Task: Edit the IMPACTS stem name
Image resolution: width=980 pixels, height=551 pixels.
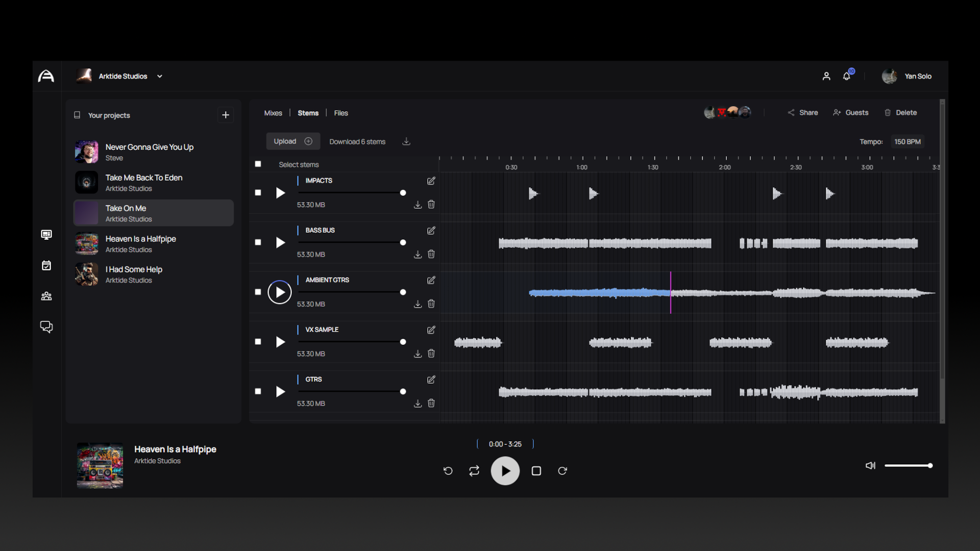Action: [431, 181]
